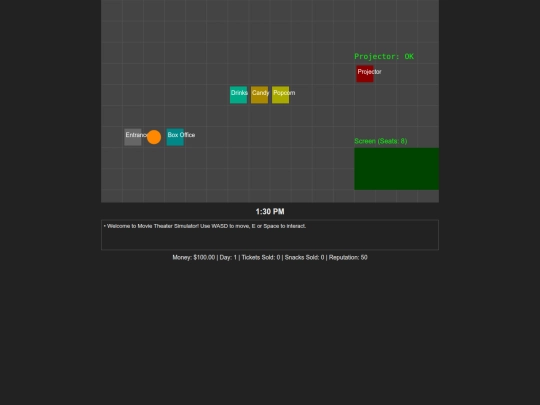
Task: Click the red Projector tile
Action: pyautogui.click(x=365, y=74)
